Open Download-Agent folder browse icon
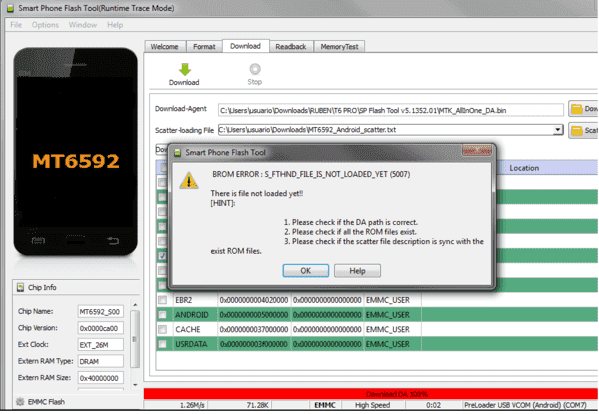The width and height of the screenshot is (599, 414). (576, 109)
